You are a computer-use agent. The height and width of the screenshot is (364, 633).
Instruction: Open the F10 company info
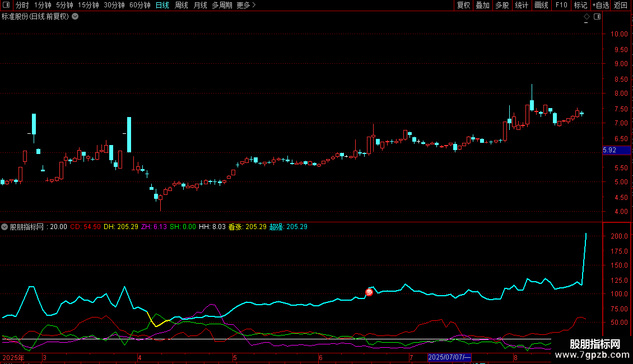tap(561, 5)
